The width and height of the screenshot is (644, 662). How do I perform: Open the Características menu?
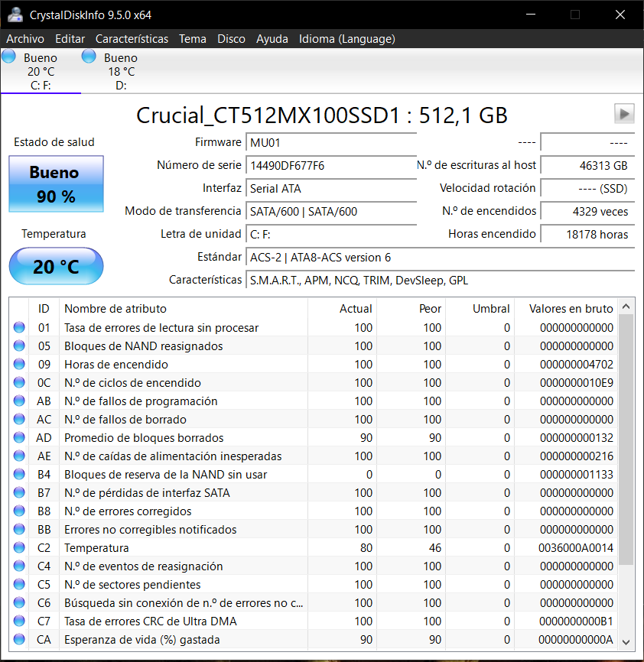(132, 39)
